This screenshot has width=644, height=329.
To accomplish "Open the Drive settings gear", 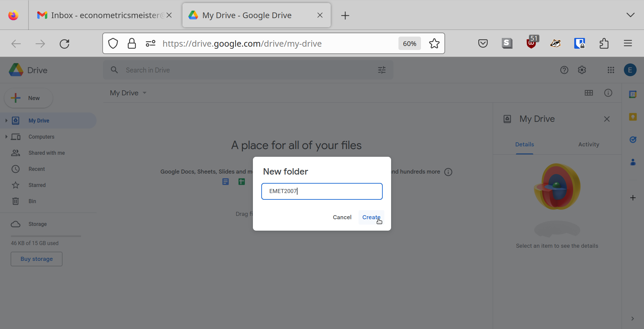I will [x=582, y=70].
